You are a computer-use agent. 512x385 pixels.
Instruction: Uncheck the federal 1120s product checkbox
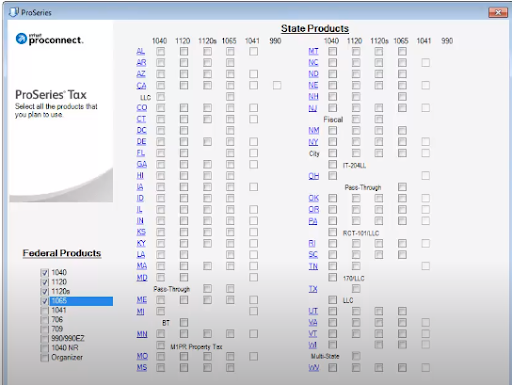(x=44, y=292)
